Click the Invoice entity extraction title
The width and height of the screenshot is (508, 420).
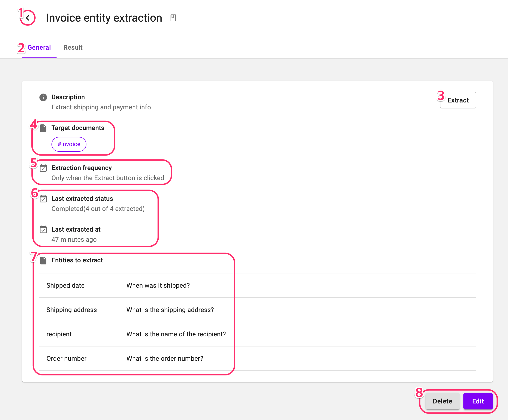(104, 18)
